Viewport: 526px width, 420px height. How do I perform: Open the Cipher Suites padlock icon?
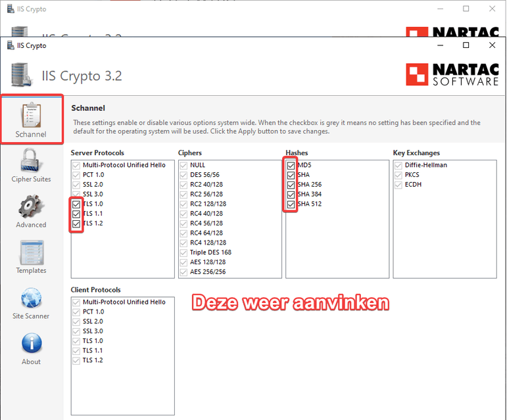pyautogui.click(x=31, y=160)
